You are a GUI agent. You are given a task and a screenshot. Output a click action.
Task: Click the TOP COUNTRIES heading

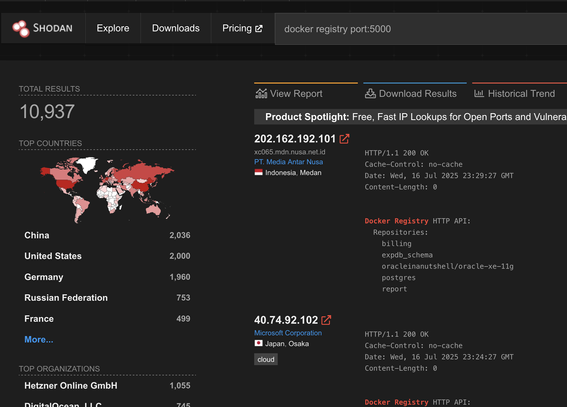[x=50, y=143]
